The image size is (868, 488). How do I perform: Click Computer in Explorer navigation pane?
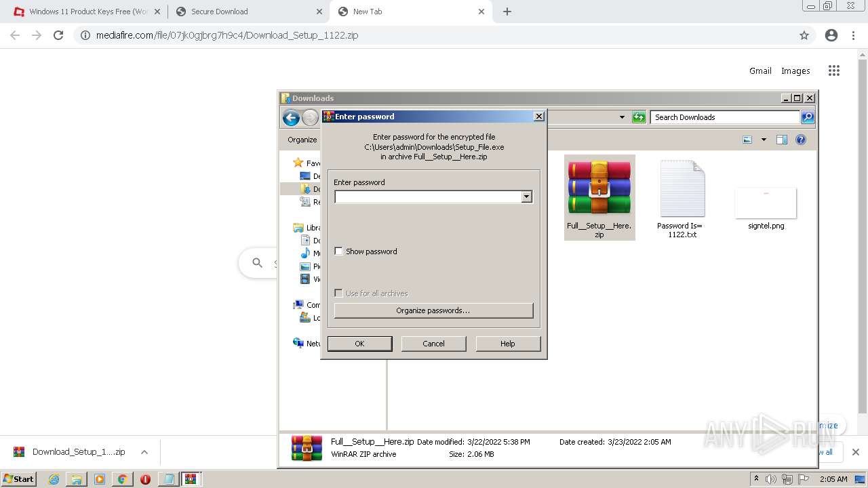307,305
